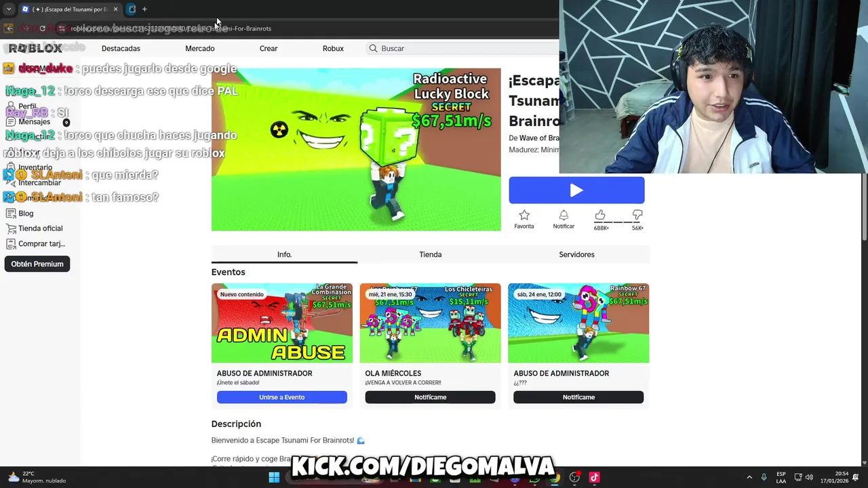Open the ADMIN ABUSE event thumbnail
This screenshot has height=488, width=868.
click(x=281, y=323)
